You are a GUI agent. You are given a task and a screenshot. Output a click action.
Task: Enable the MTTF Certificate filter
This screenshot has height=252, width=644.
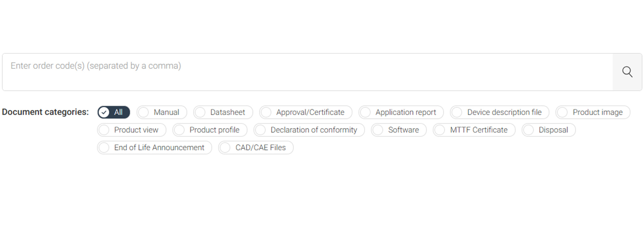click(474, 130)
